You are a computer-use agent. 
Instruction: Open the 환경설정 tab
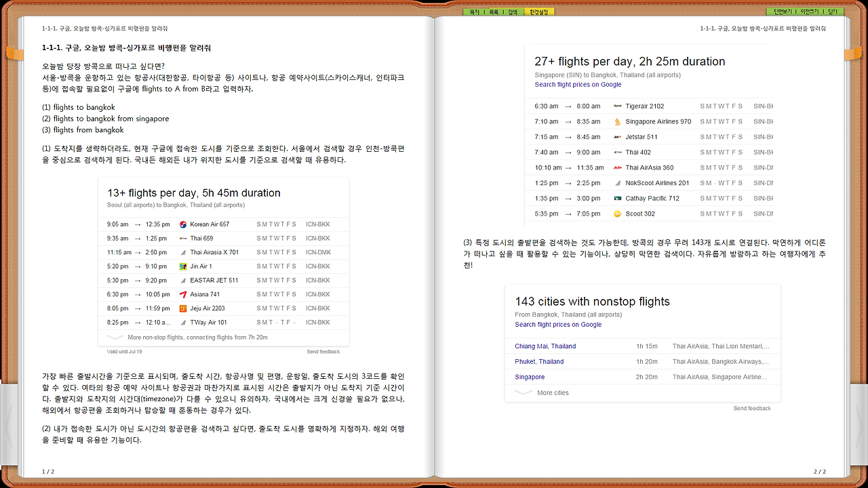click(x=539, y=12)
